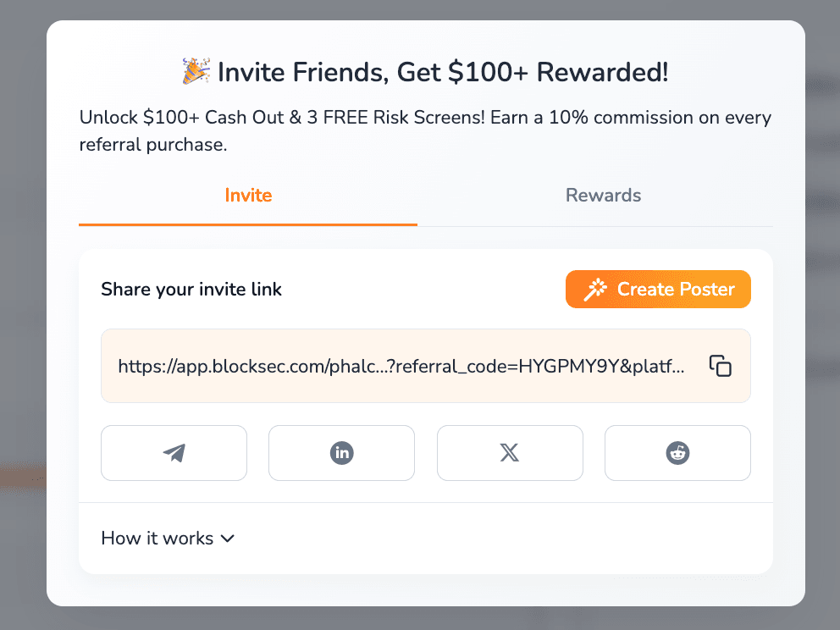Share the invite via Telegram
This screenshot has width=840, height=630.
point(174,453)
